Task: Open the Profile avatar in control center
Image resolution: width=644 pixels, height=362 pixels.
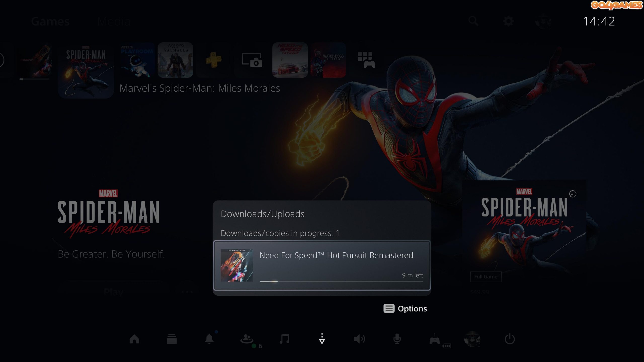Action: point(472,339)
